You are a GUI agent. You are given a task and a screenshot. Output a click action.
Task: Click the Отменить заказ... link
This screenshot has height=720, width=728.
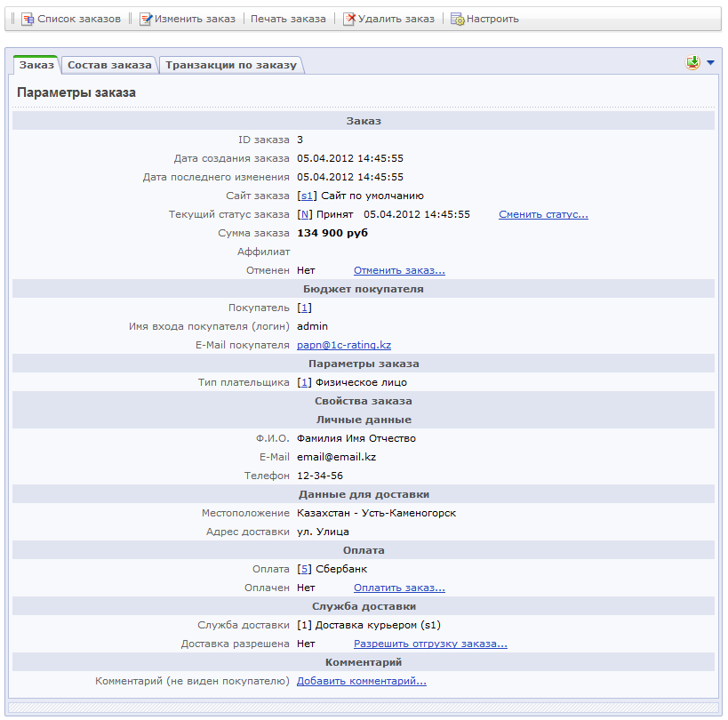point(399,270)
